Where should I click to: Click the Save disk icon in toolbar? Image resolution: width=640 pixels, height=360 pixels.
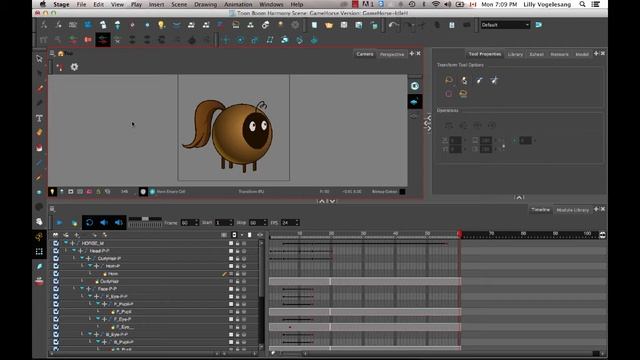pos(344,25)
